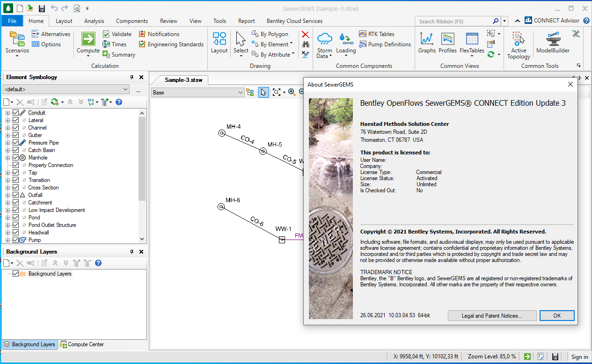The image size is (592, 364).
Task: Click the Zoom In magnifier in drawing toolbar
Action: point(292,93)
